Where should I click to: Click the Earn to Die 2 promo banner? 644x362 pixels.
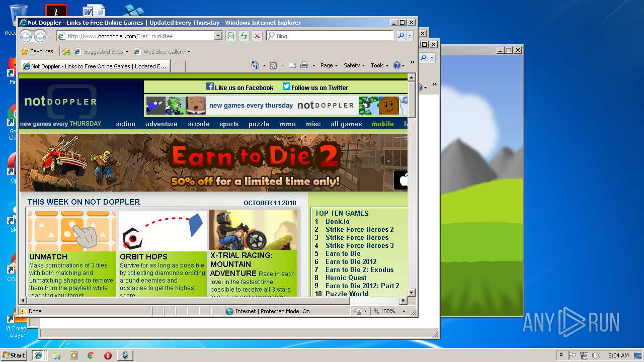pos(213,162)
